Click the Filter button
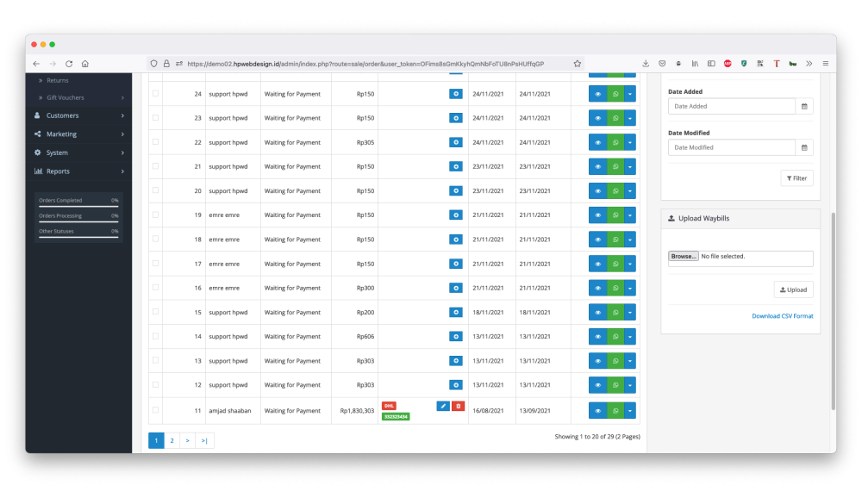This screenshot has width=862, height=504. point(796,178)
